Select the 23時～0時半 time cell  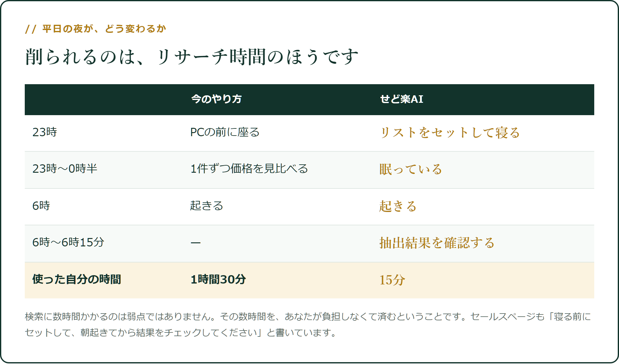click(x=65, y=169)
